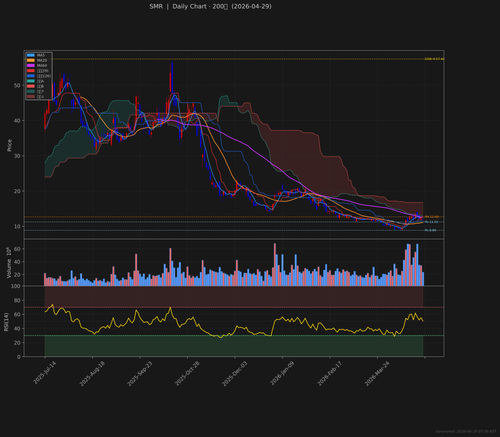The width and height of the screenshot is (500, 437).
Task: Click the 2025-Sep-23 date label
Action: pyautogui.click(x=139, y=373)
